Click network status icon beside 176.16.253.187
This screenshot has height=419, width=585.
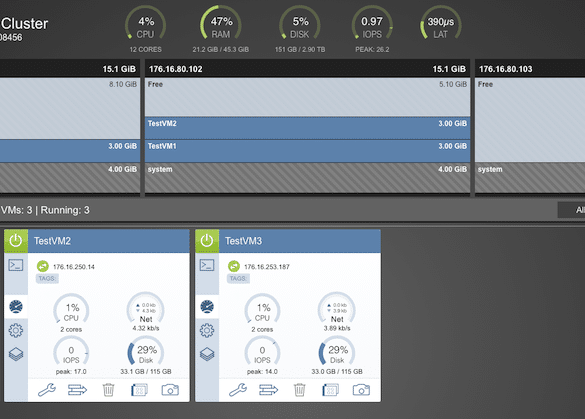(234, 266)
